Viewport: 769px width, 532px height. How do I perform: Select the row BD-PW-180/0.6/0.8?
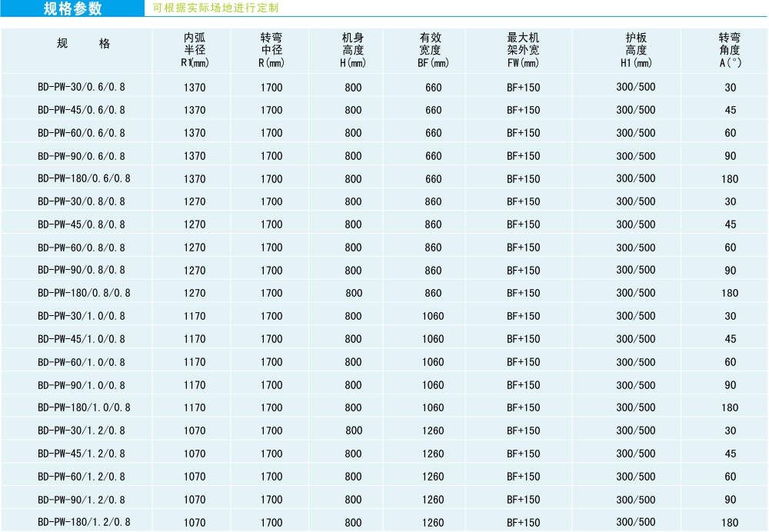(x=384, y=178)
